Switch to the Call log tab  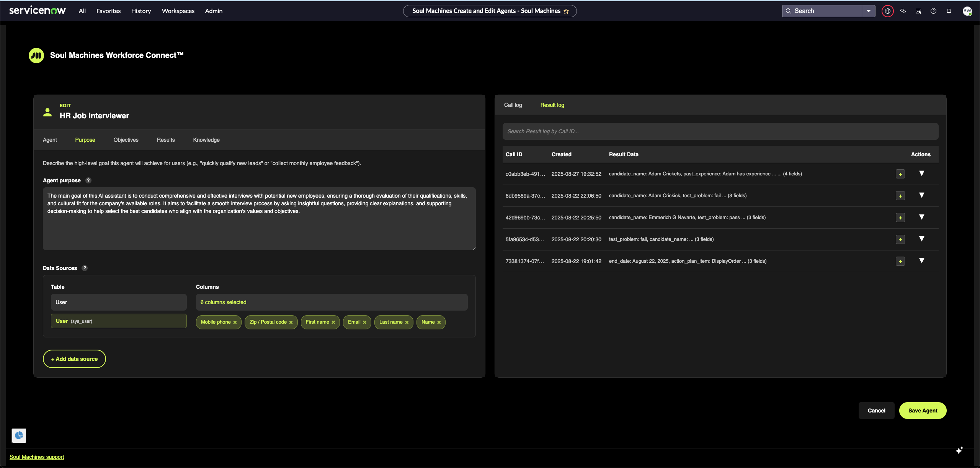[513, 105]
